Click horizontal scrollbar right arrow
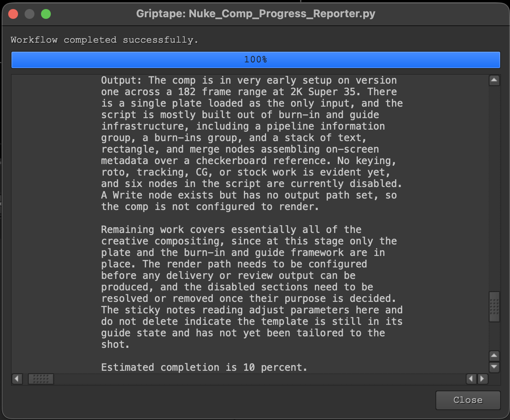 [x=483, y=379]
